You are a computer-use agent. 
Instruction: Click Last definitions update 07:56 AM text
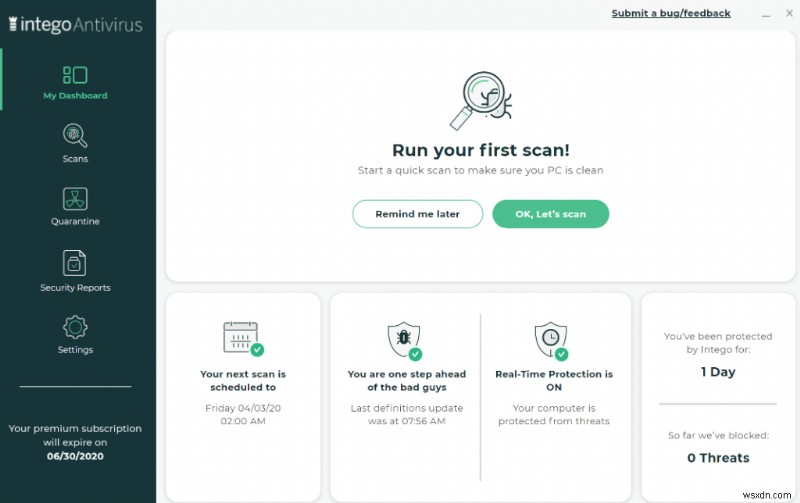407,414
